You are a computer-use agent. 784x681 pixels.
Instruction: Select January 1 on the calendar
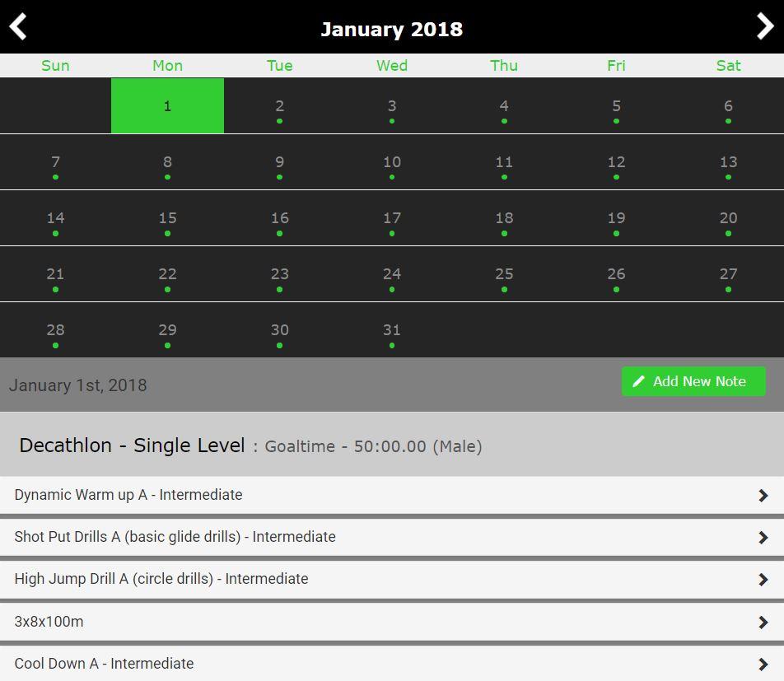pyautogui.click(x=167, y=105)
